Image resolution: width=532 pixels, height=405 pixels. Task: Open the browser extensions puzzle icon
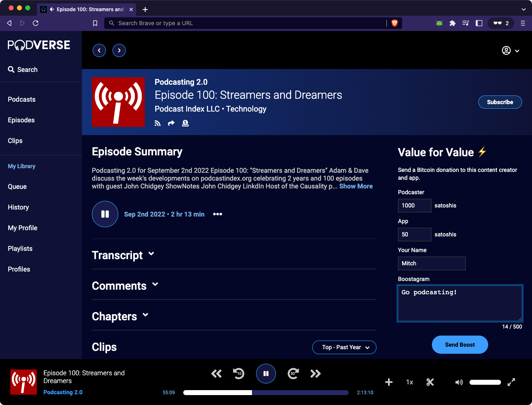[453, 23]
